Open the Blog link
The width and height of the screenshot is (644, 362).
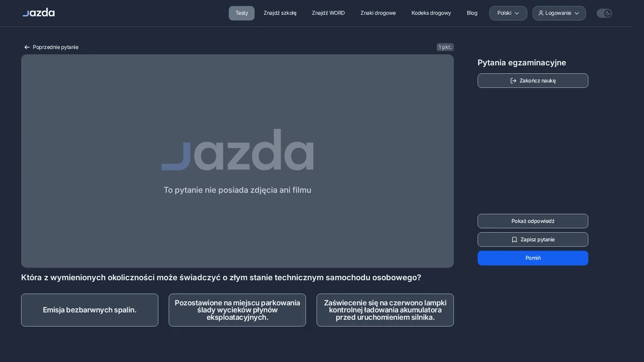click(x=472, y=13)
